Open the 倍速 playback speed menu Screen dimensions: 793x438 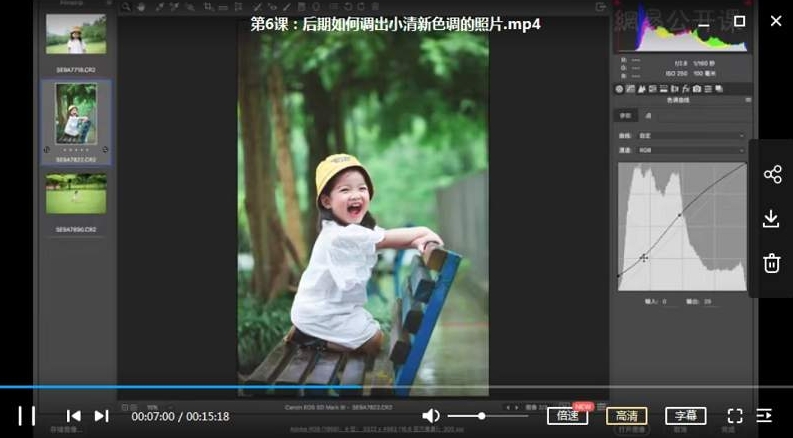[567, 416]
